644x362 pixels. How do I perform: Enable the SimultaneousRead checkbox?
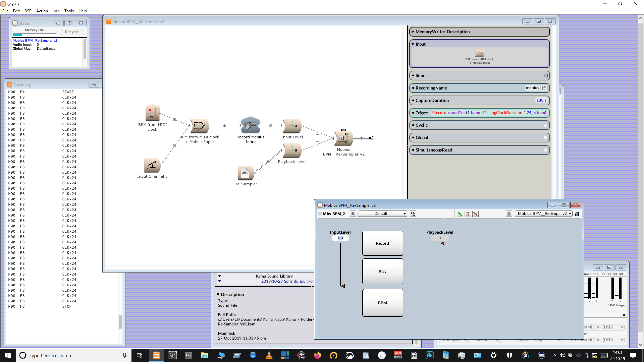click(546, 150)
